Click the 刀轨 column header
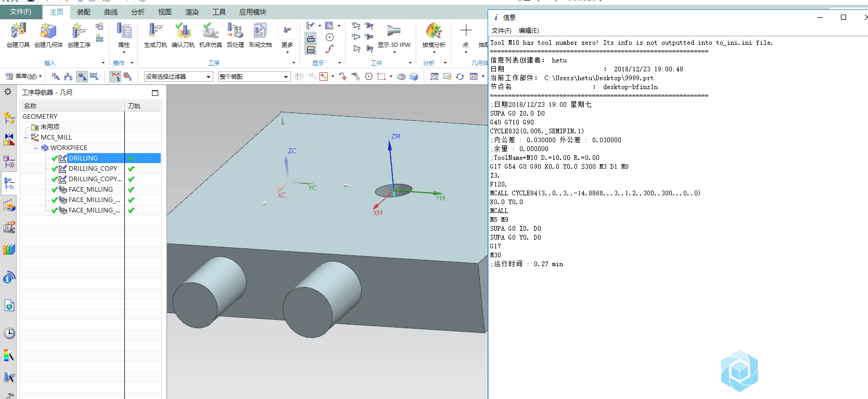The image size is (868, 399). click(x=143, y=106)
